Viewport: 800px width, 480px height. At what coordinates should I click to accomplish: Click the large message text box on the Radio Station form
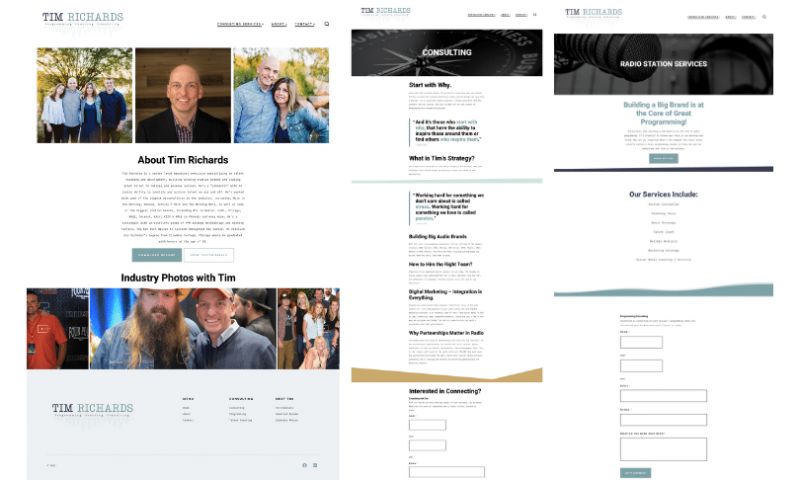(x=663, y=449)
